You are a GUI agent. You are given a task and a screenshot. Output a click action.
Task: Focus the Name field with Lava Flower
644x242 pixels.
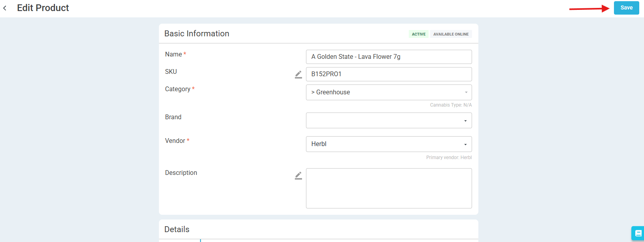389,57
